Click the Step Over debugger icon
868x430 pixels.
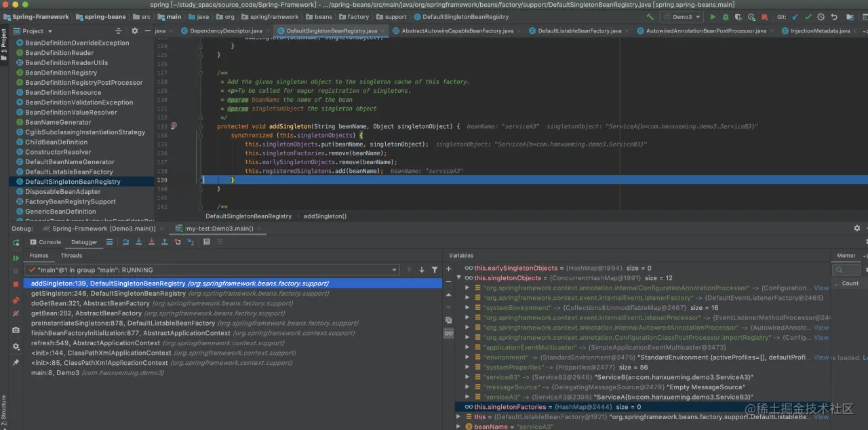126,241
